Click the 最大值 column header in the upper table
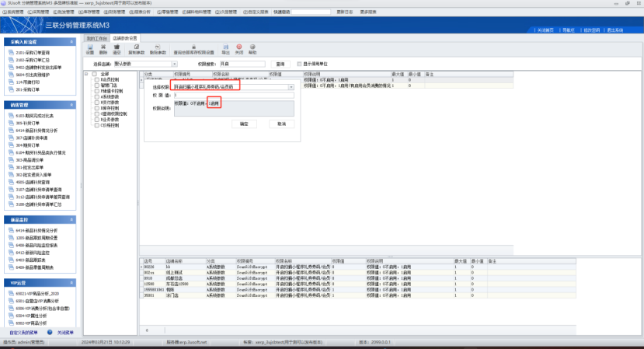This screenshot has height=349, width=644. coord(398,75)
